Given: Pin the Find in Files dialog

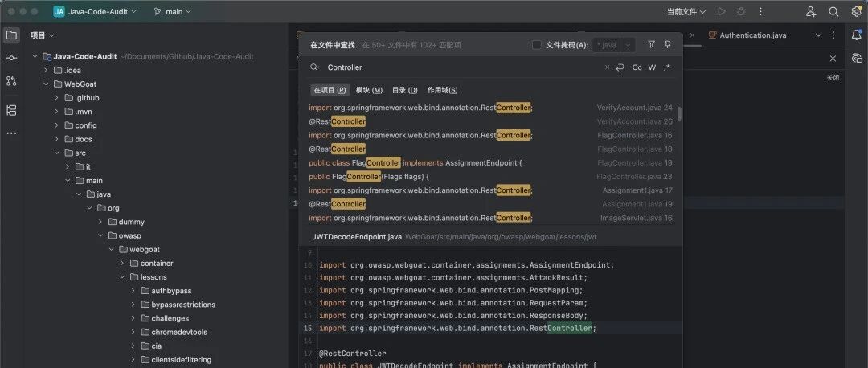Looking at the screenshot, I should click(668, 45).
